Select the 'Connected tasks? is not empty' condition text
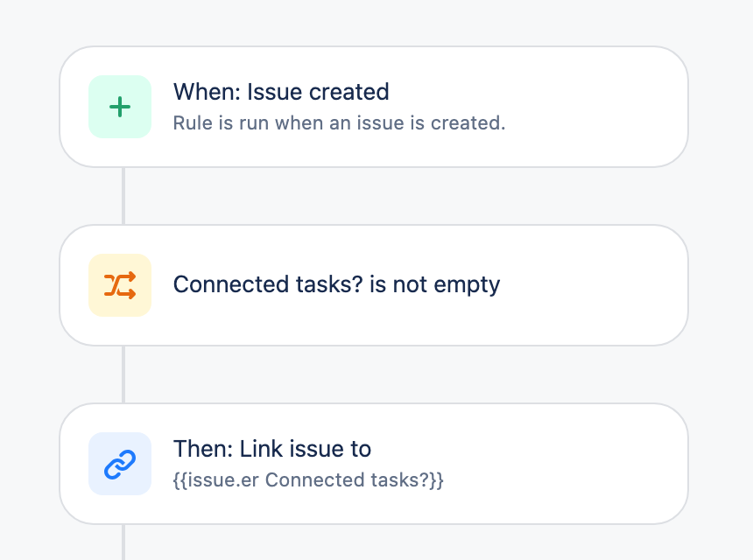 pyautogui.click(x=336, y=284)
